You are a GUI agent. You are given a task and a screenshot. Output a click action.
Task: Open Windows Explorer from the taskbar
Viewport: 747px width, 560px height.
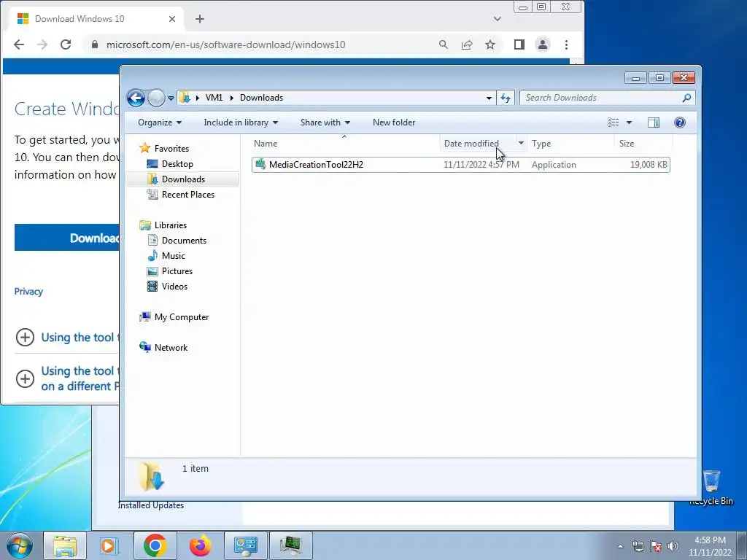(x=65, y=545)
